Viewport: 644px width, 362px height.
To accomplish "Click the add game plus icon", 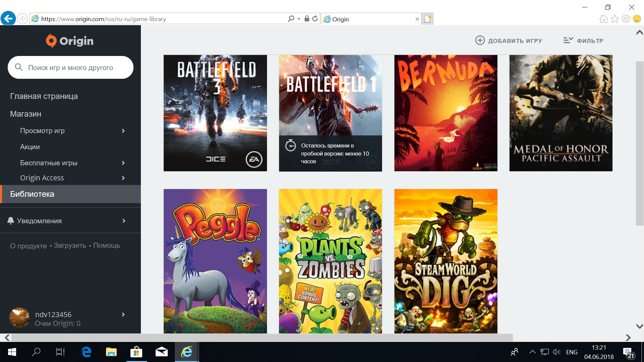I will 480,41.
